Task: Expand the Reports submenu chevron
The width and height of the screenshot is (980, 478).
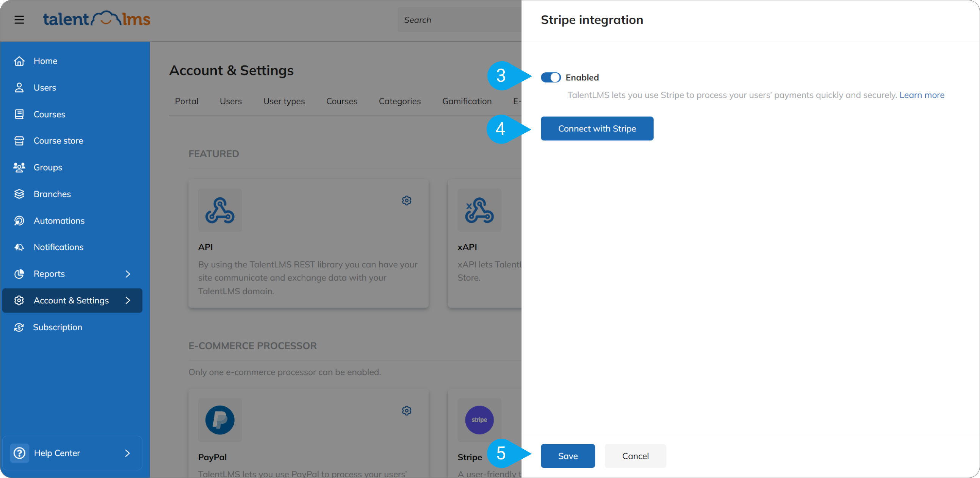Action: tap(128, 274)
